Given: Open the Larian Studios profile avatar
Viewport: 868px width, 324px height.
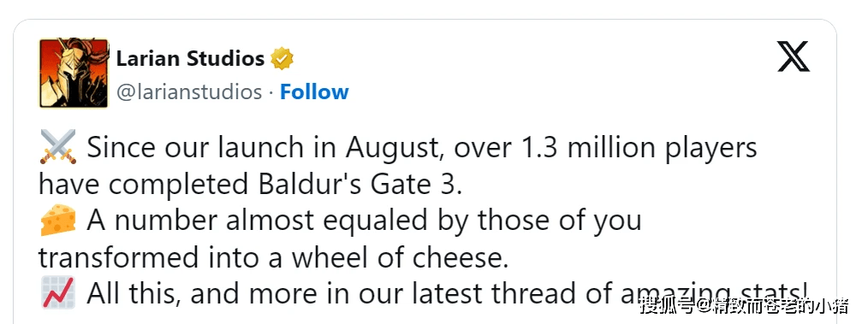Looking at the screenshot, I should [x=74, y=73].
